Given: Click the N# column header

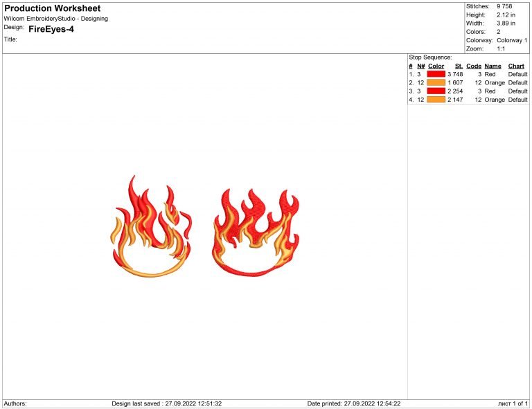Looking at the screenshot, I should point(420,66).
